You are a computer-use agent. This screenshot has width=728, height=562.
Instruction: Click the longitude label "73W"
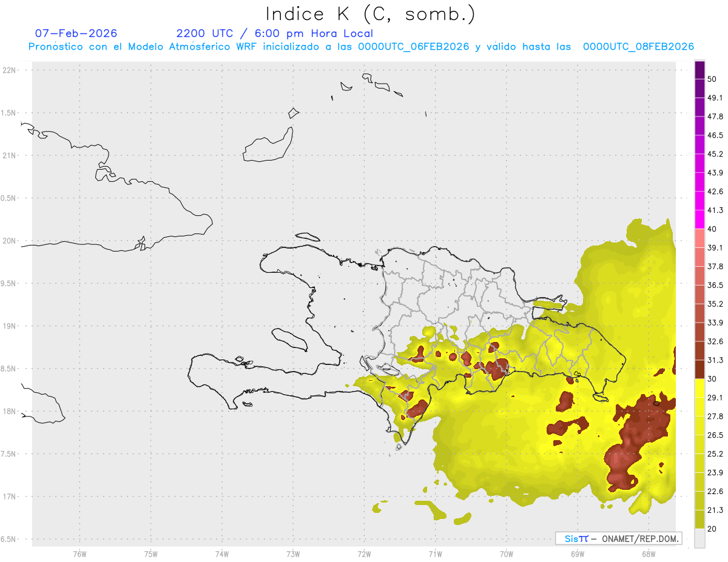293,554
